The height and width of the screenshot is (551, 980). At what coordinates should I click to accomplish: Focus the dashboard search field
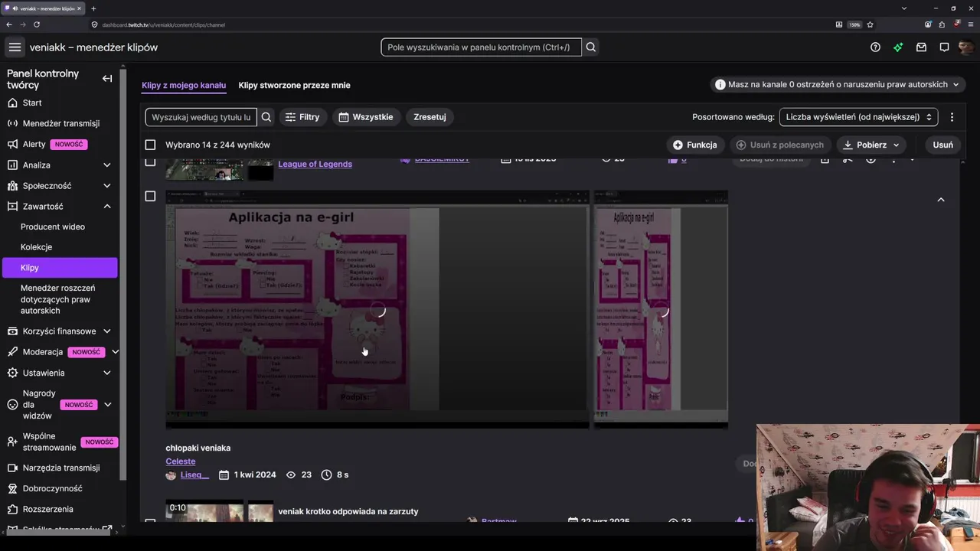click(481, 47)
